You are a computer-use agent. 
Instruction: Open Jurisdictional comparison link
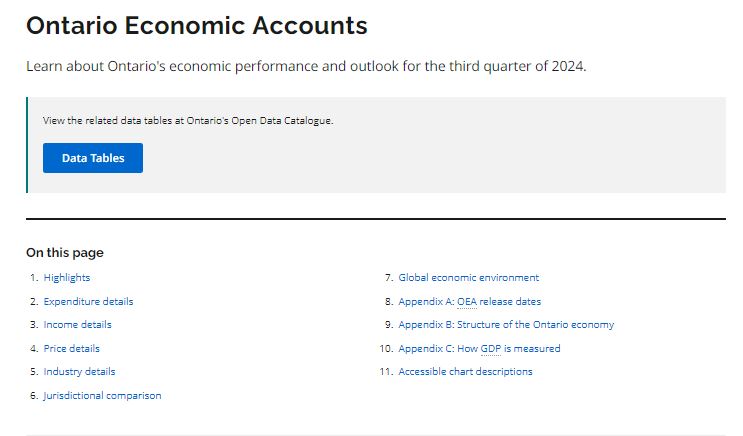click(102, 396)
